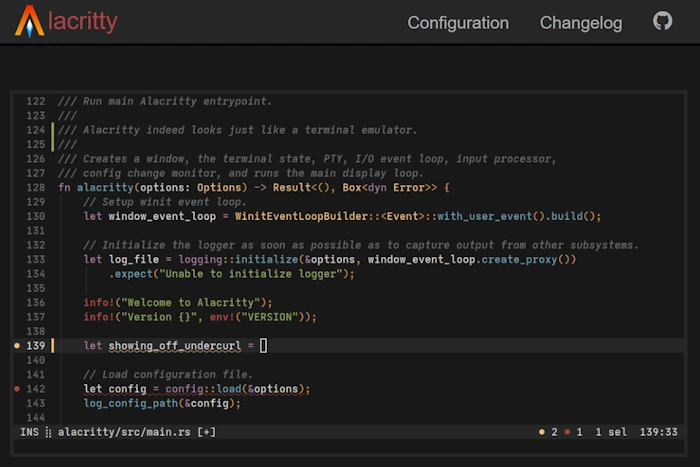Click the 'lacritty' site title text
This screenshot has height=467, width=700.
click(x=83, y=21)
